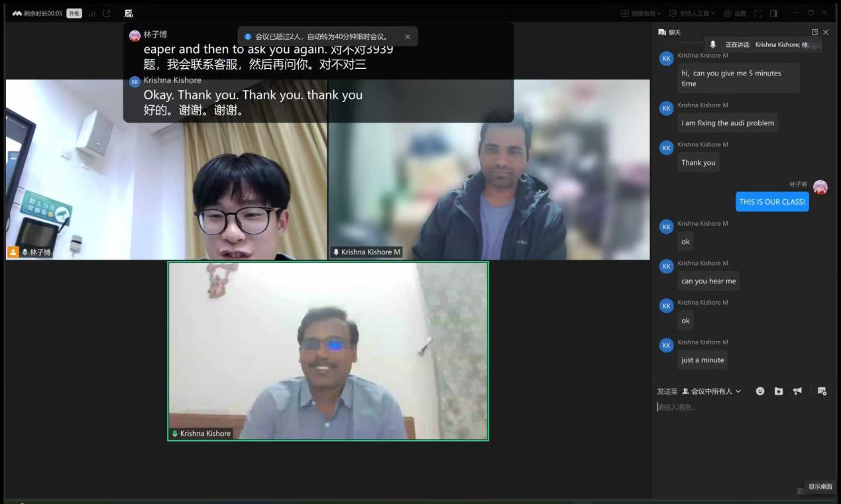
Task: Click the folder icon in chat toolbar
Action: tap(779, 391)
